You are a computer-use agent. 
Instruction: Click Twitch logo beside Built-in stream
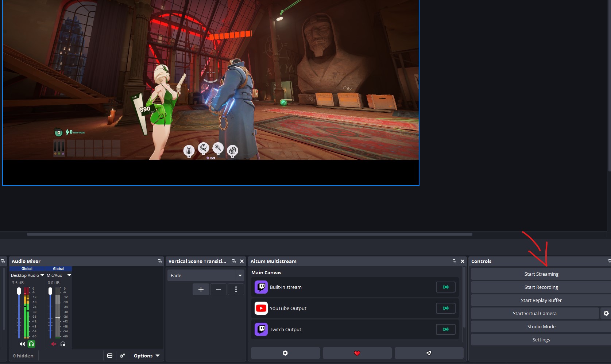[x=261, y=287]
